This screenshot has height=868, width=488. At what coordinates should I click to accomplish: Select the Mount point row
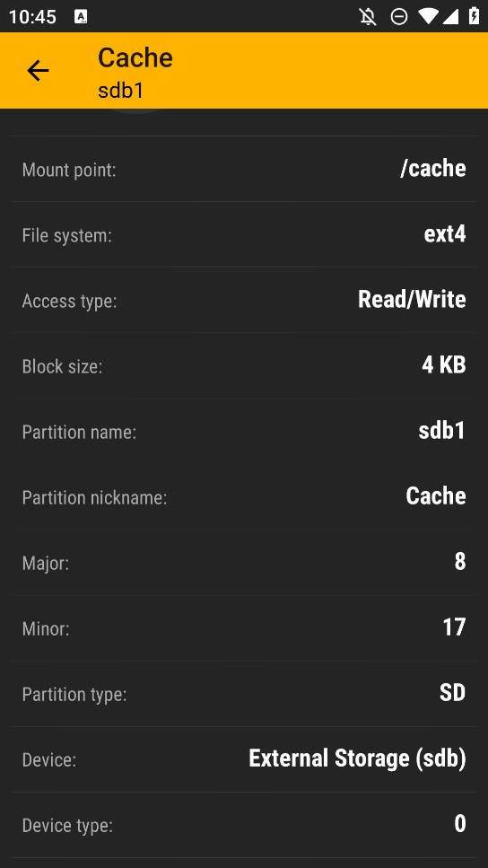point(244,169)
